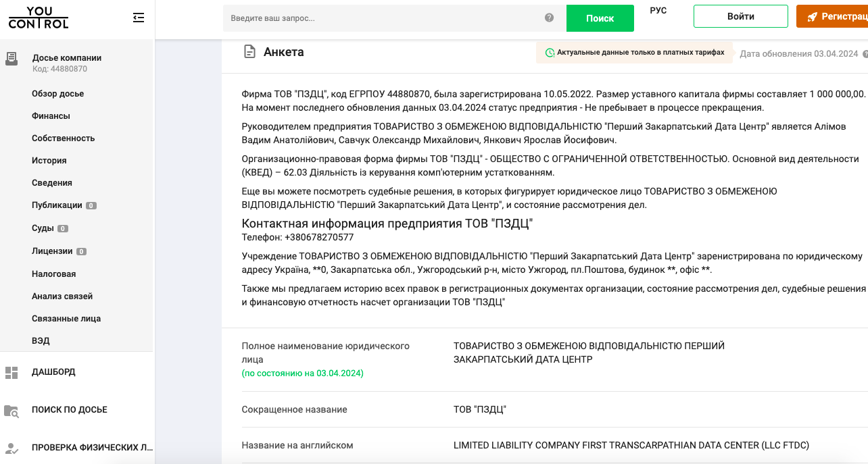
Task: Go to Собственность sidebar item
Action: click(x=64, y=138)
